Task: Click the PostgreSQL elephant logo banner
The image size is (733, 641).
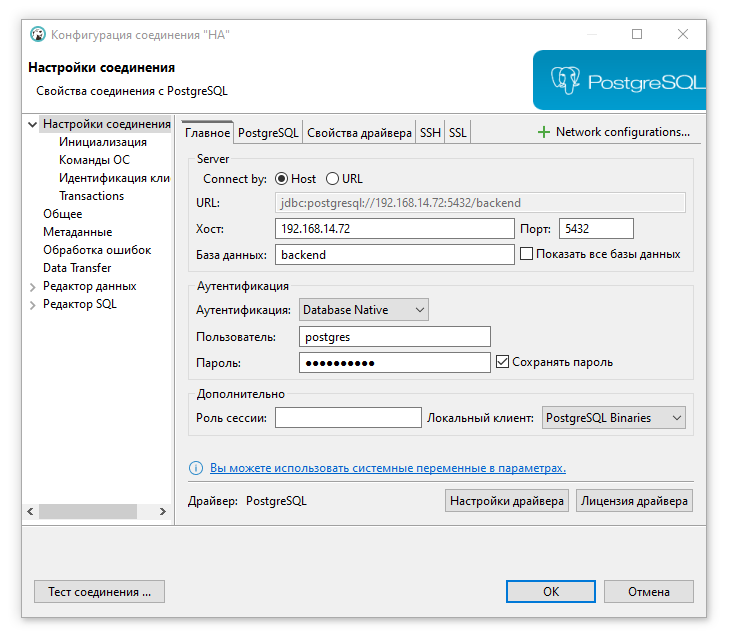Action: tap(618, 81)
